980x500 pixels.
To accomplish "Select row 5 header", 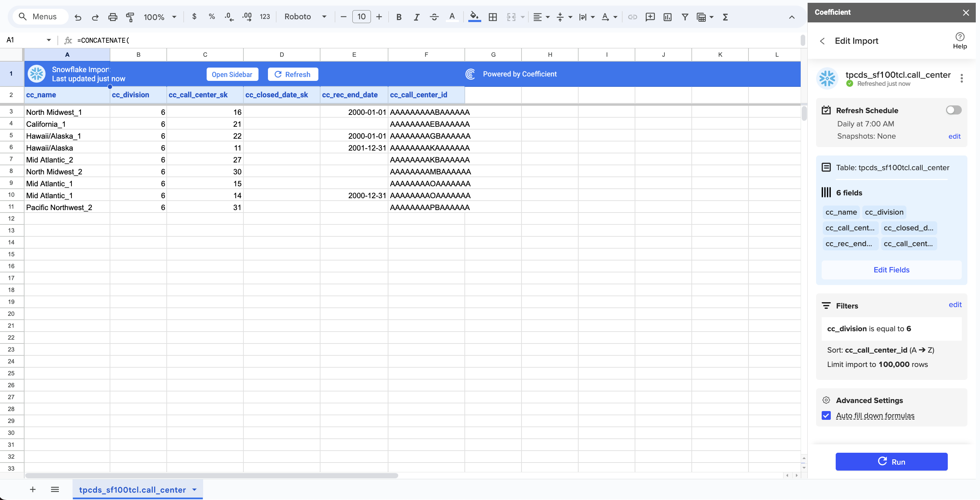I will (x=12, y=136).
